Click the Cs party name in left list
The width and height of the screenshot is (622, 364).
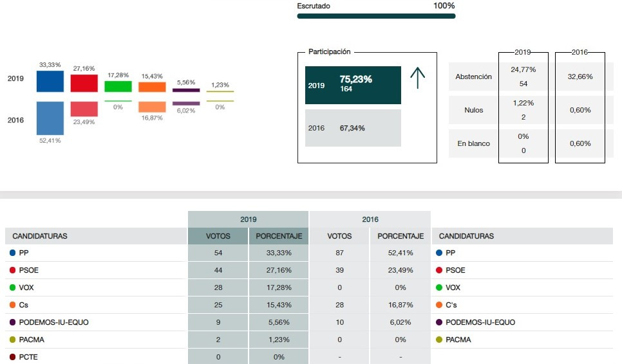tap(23, 305)
